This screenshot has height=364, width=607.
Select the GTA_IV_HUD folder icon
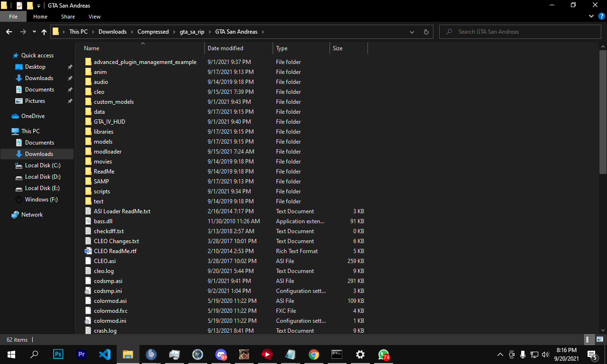pos(88,122)
